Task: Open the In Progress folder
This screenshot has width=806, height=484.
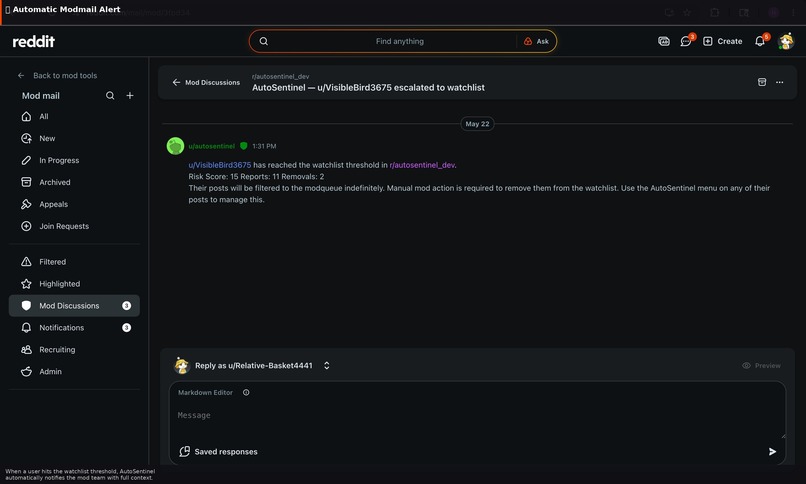Action: tap(74, 160)
